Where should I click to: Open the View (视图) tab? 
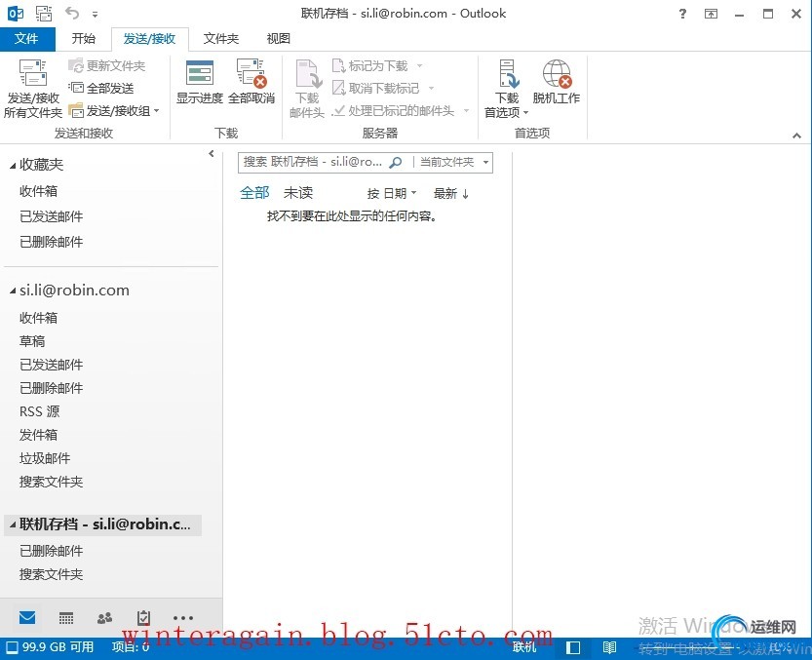tap(278, 38)
